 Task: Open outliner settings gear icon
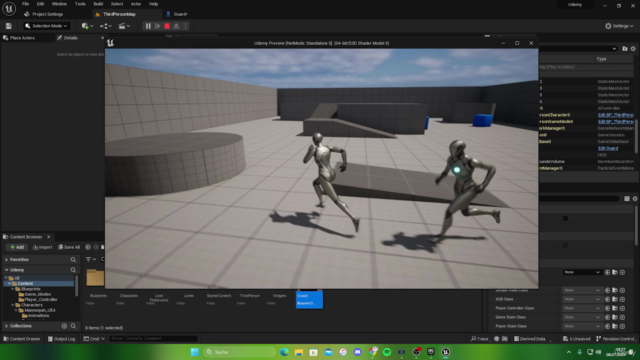[633, 49]
